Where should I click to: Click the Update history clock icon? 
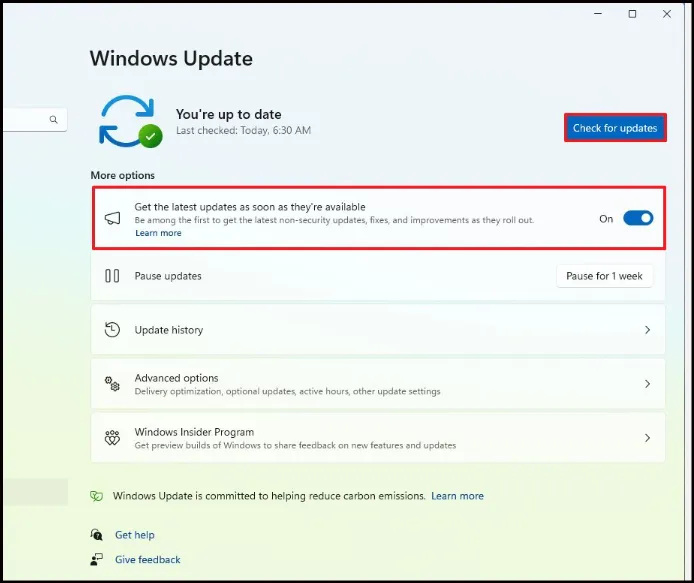tap(112, 330)
